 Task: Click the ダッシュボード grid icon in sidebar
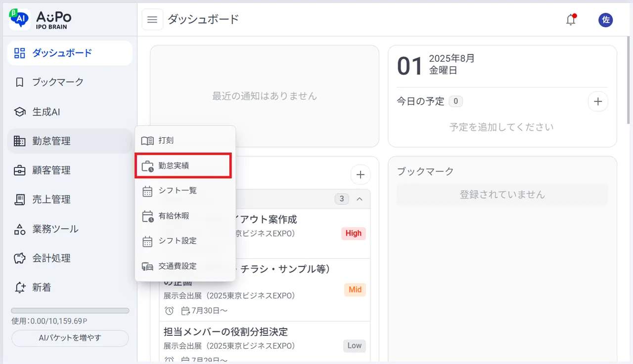pyautogui.click(x=19, y=53)
